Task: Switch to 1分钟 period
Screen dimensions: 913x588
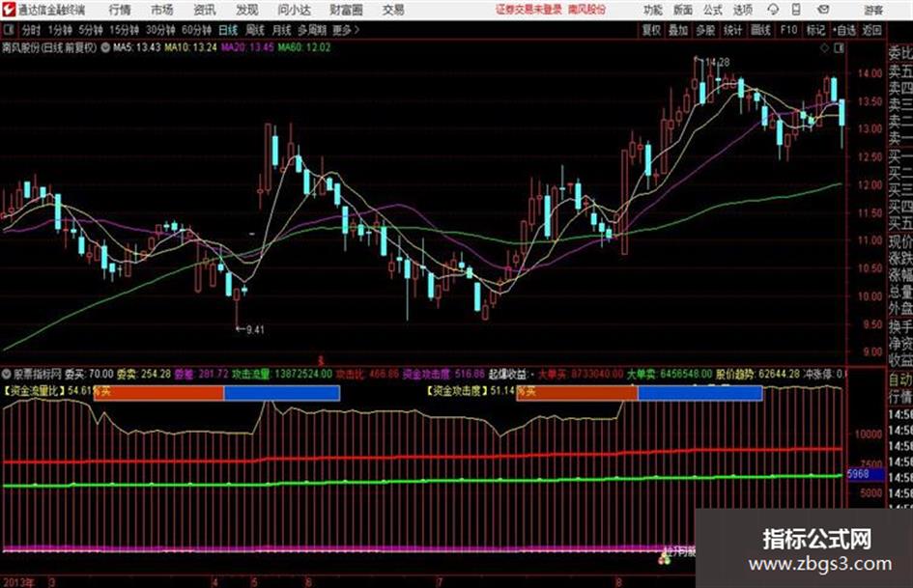Action: pos(59,30)
